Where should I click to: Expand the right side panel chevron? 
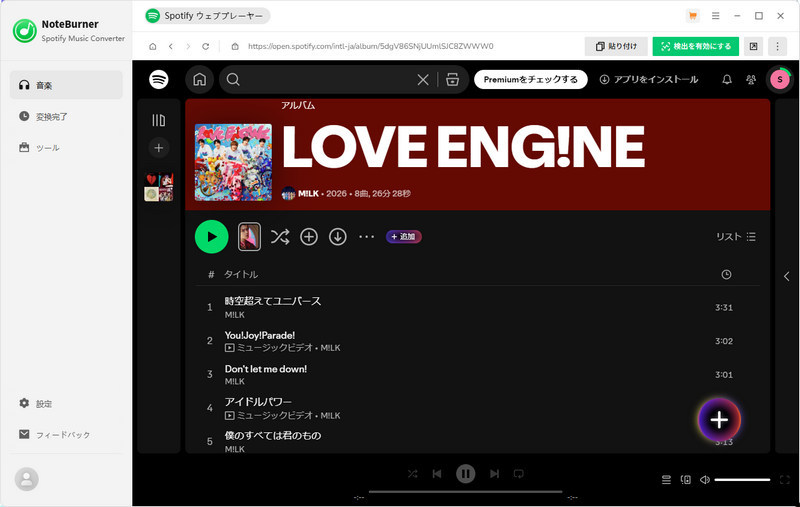pyautogui.click(x=786, y=276)
